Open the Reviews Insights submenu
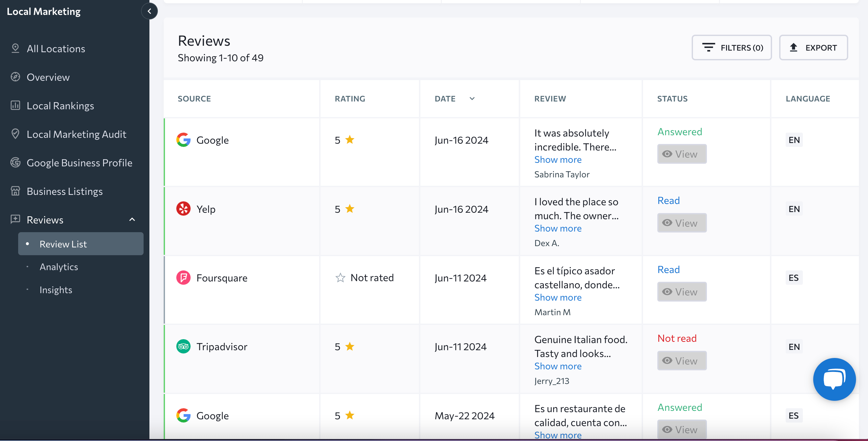868x441 pixels. [x=56, y=290]
